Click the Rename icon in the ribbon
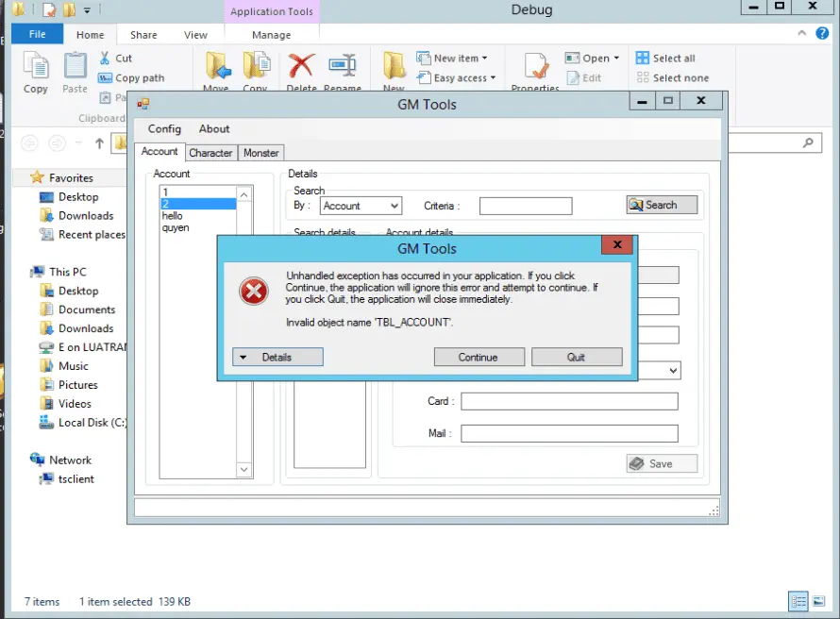The image size is (840, 619). click(343, 65)
